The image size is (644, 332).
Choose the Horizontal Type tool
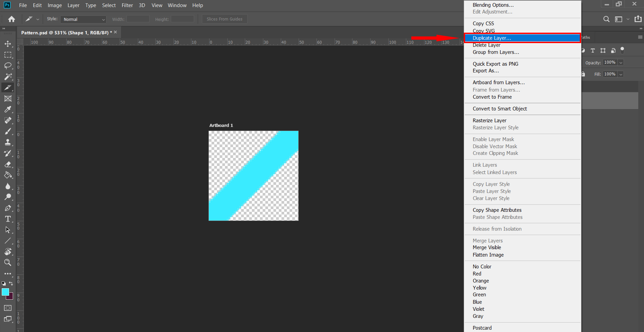pos(8,219)
